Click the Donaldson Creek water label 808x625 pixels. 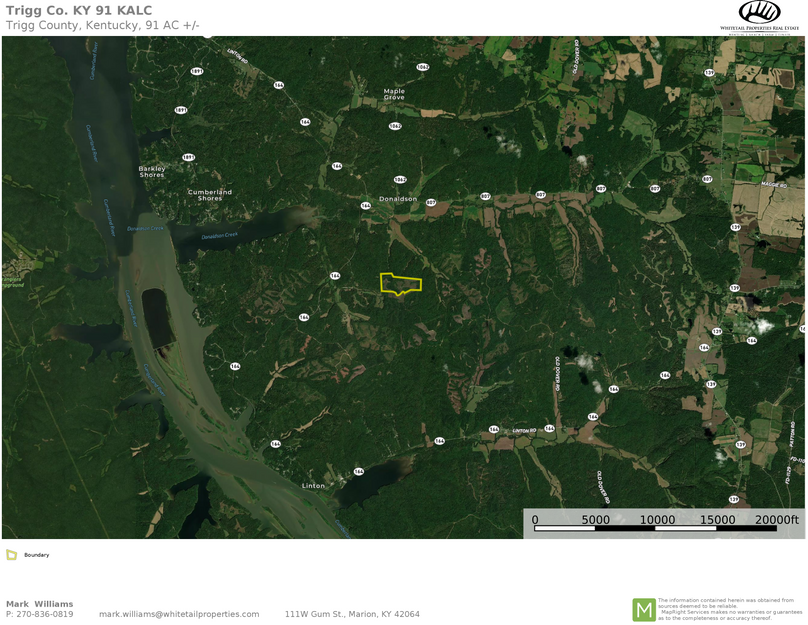(x=219, y=236)
